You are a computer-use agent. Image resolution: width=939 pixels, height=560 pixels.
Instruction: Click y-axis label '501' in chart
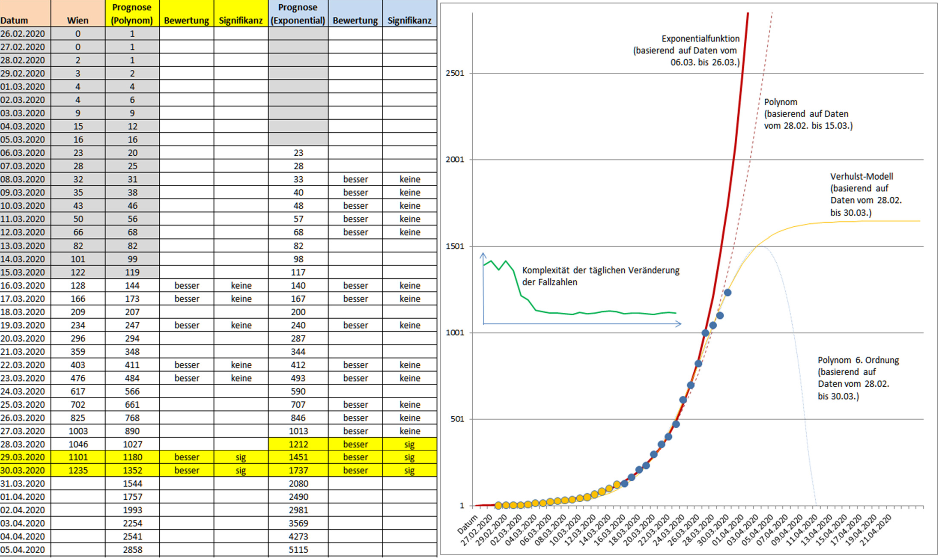pyautogui.click(x=457, y=419)
